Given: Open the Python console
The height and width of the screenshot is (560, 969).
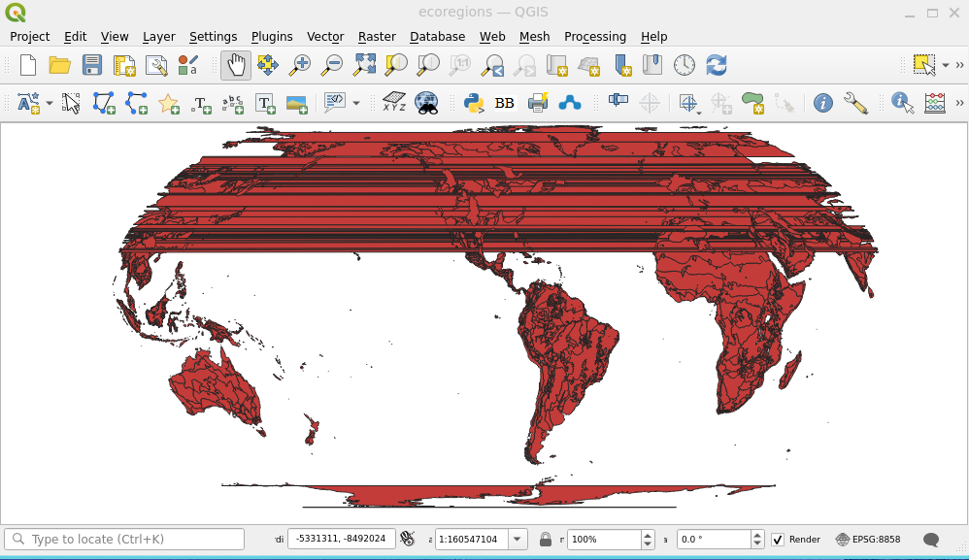Looking at the screenshot, I should click(x=474, y=103).
